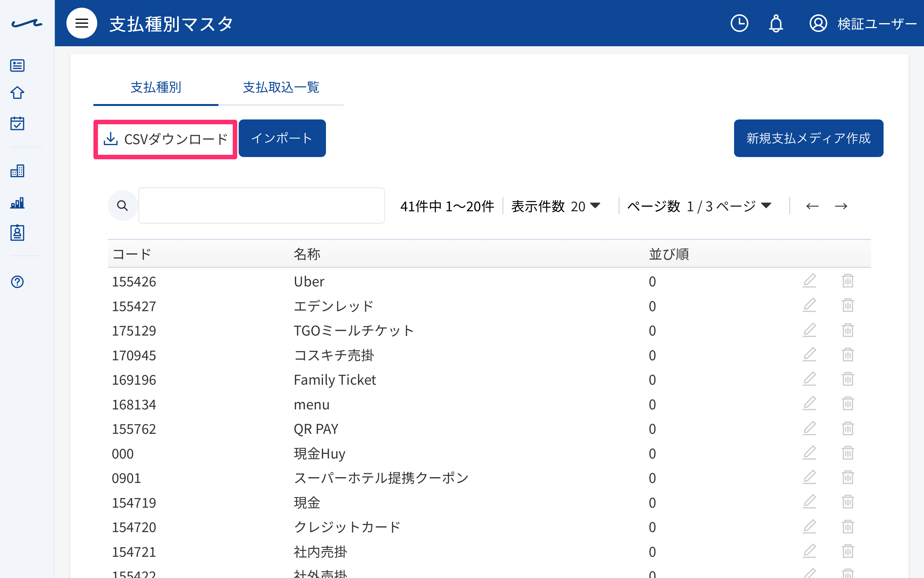Delete the 社内売掛 row
This screenshot has height=578, width=924.
(x=848, y=551)
